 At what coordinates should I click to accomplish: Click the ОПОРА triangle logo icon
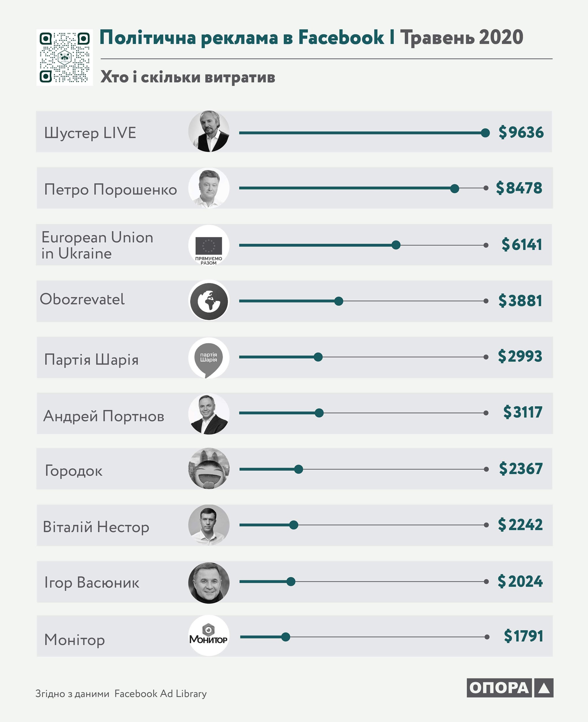click(x=544, y=688)
